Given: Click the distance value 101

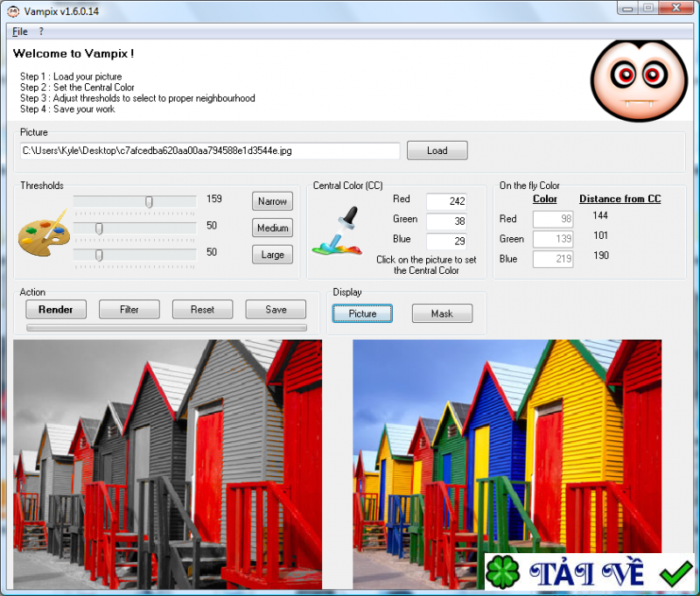Looking at the screenshot, I should (600, 235).
